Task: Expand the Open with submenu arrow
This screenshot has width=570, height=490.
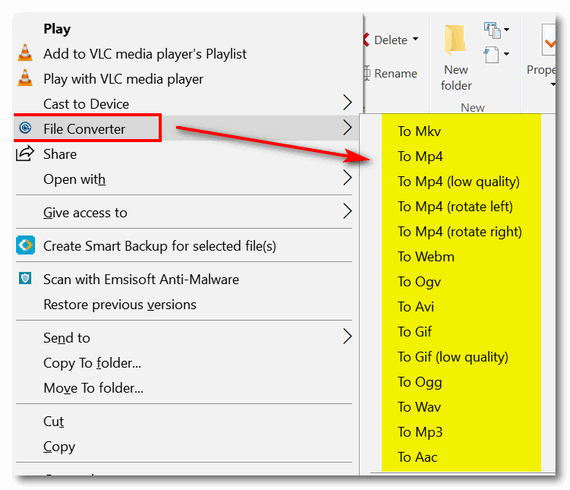Action: [348, 178]
